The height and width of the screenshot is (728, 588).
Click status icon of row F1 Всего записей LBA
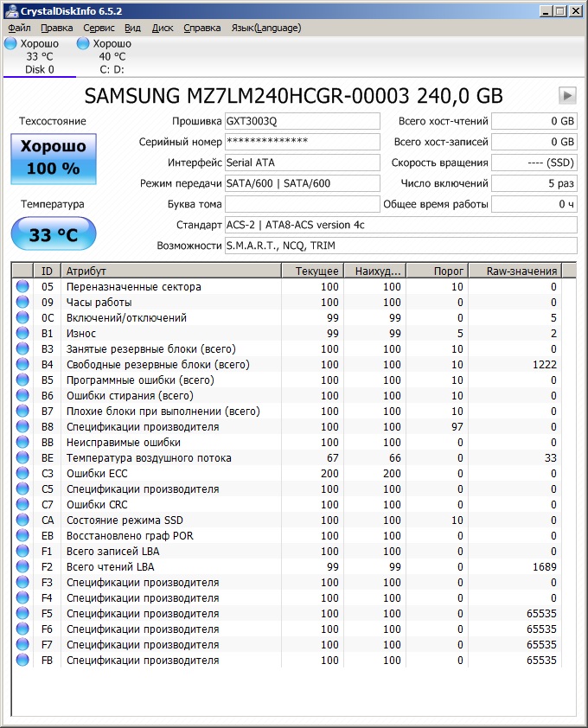[x=22, y=551]
